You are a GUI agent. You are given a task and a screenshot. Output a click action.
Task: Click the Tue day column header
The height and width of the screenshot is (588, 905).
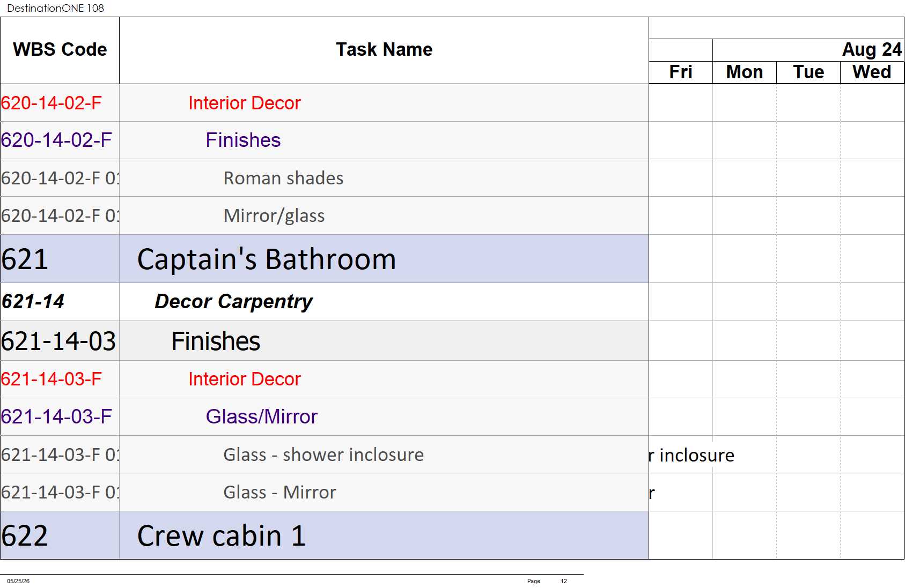[808, 72]
